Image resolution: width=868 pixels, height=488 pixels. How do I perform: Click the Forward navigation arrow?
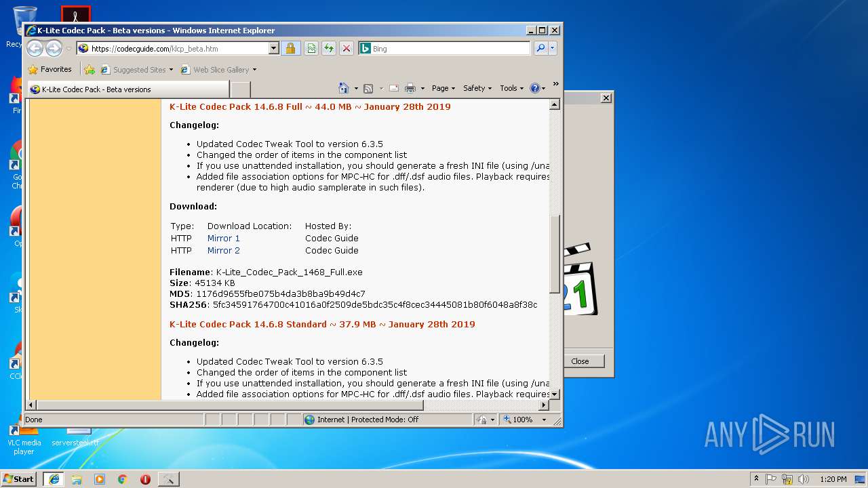(54, 48)
